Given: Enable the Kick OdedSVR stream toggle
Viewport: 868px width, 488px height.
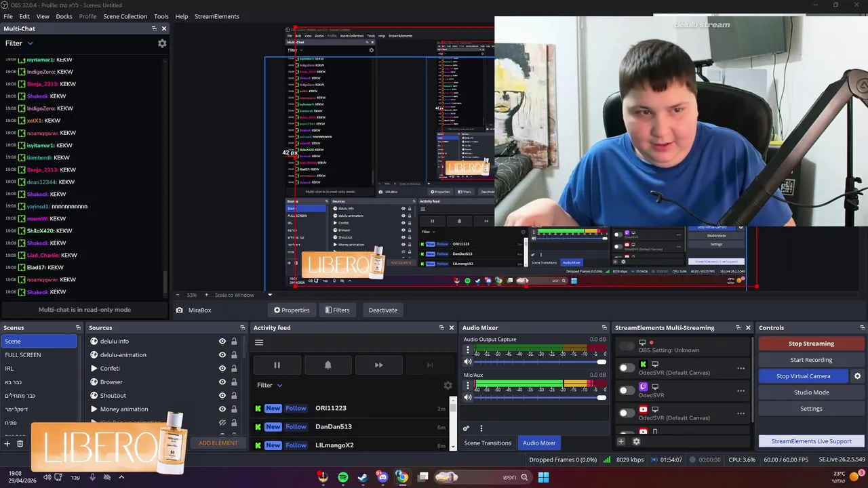Looking at the screenshot, I should (627, 368).
